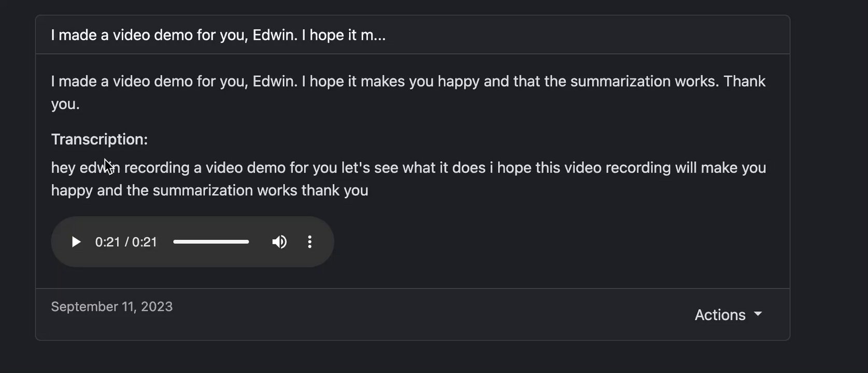Click the audio seek progress bar
Screen dimensions: 868x373
[x=211, y=242]
